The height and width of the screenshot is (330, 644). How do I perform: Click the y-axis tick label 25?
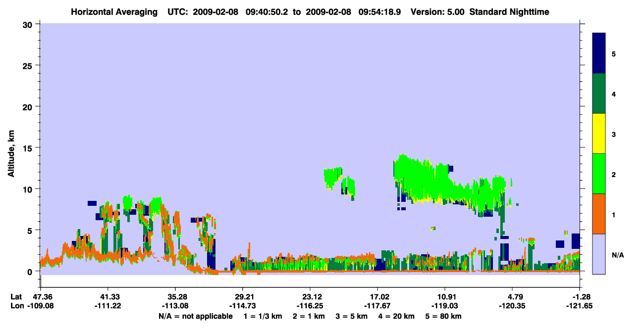click(x=29, y=65)
